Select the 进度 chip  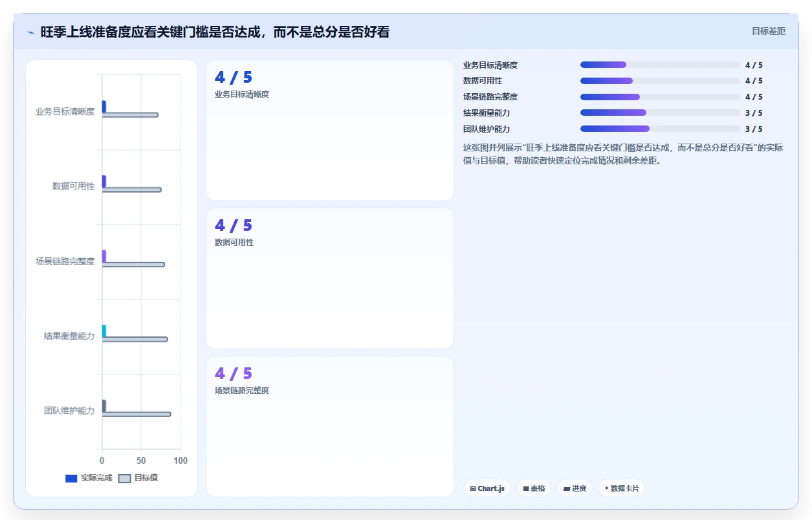click(x=575, y=488)
